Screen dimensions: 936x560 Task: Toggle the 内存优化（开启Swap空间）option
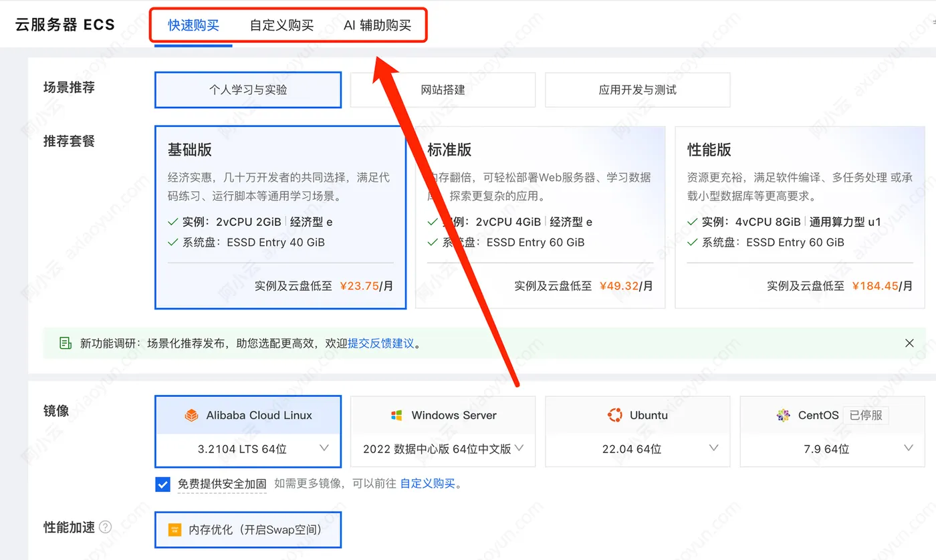(x=248, y=530)
